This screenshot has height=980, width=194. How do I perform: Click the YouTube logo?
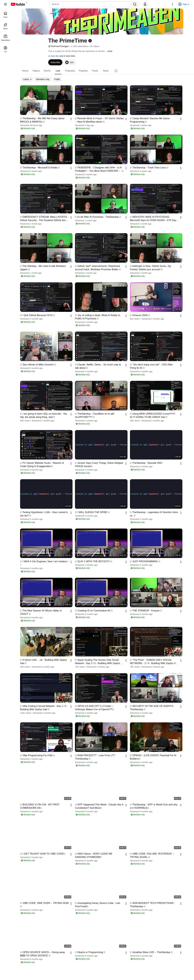coord(18,4)
